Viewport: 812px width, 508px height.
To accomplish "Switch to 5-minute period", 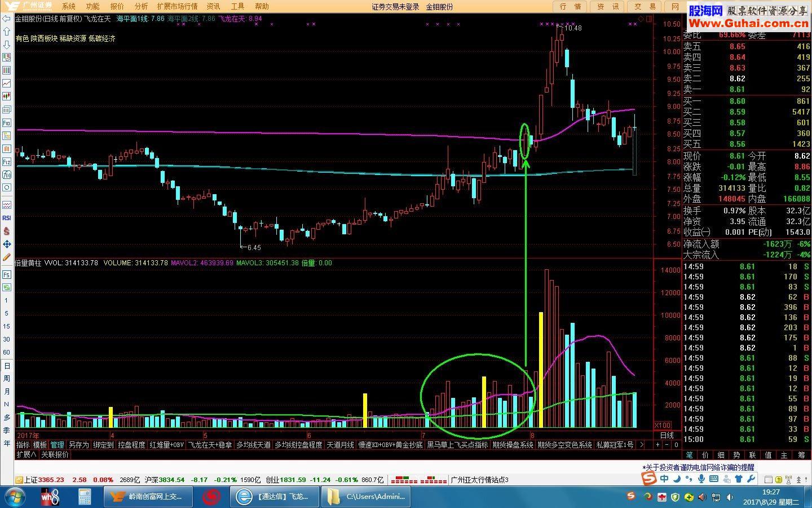I will [7, 313].
